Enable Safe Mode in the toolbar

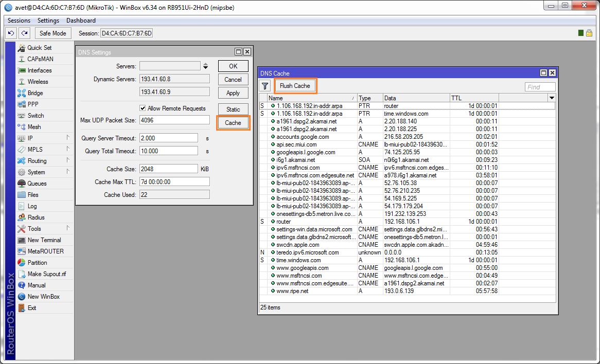coord(53,33)
